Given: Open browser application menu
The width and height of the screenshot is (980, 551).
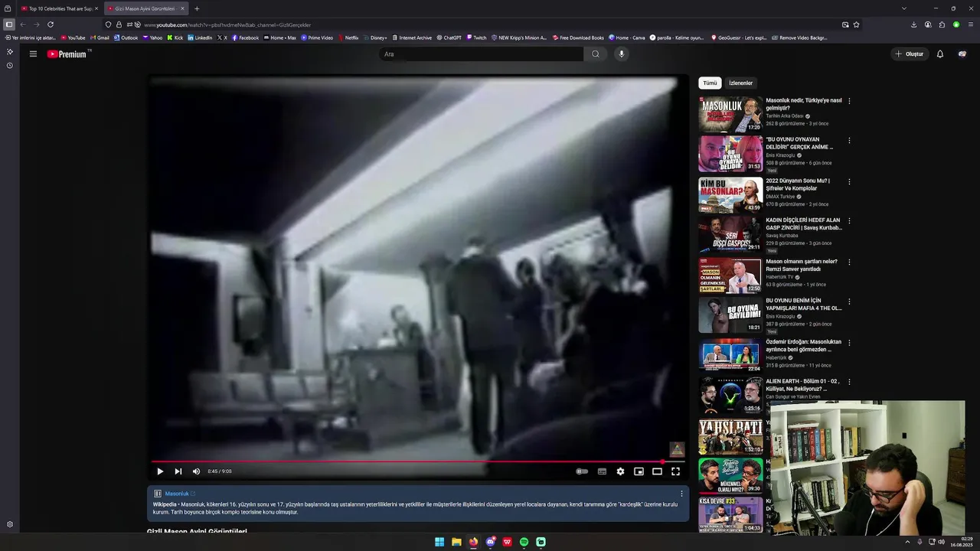Looking at the screenshot, I should coord(971,24).
